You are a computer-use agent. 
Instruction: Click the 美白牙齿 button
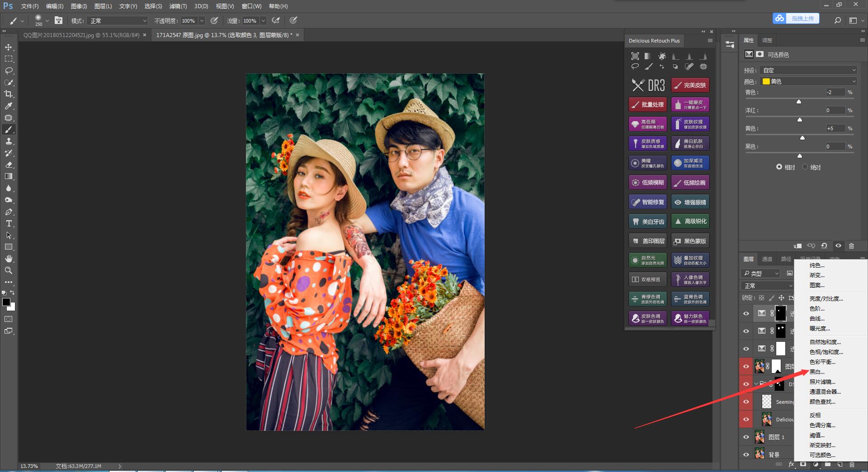[647, 222]
